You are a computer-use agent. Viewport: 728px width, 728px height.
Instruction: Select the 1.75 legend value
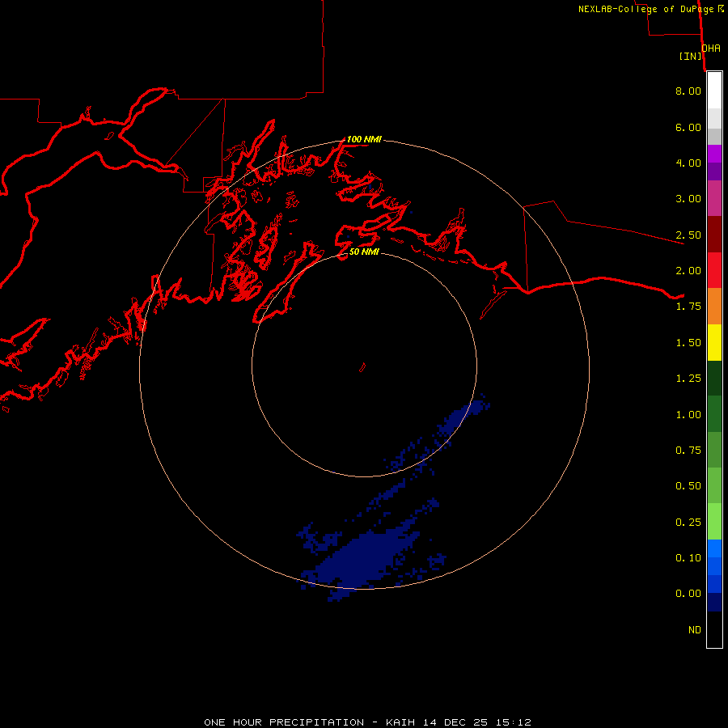pos(688,307)
